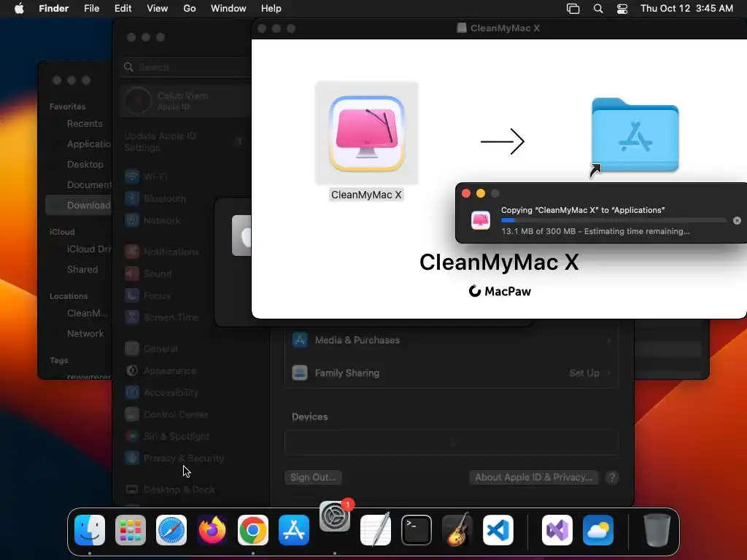Select Desktop in Finder sidebar

point(85,164)
